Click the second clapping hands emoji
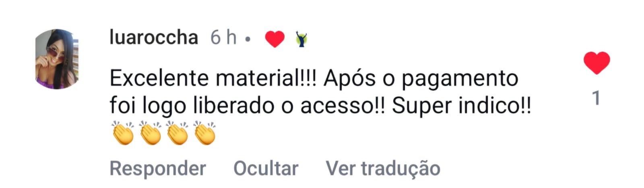 pyautogui.click(x=150, y=133)
